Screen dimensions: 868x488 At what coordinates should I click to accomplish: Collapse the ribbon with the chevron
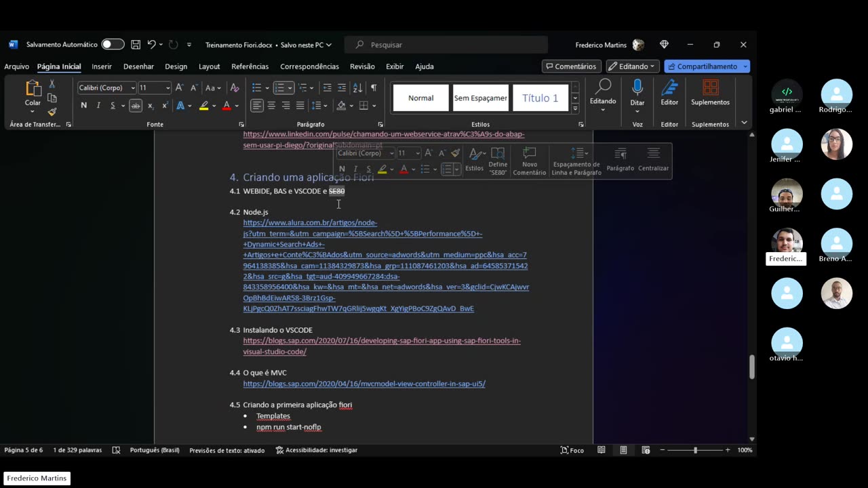[744, 123]
